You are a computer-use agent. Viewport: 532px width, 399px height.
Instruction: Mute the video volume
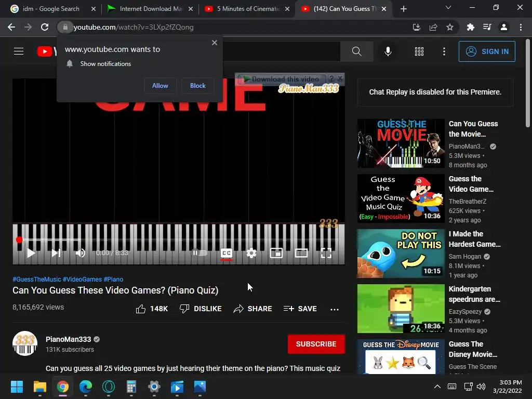click(81, 253)
